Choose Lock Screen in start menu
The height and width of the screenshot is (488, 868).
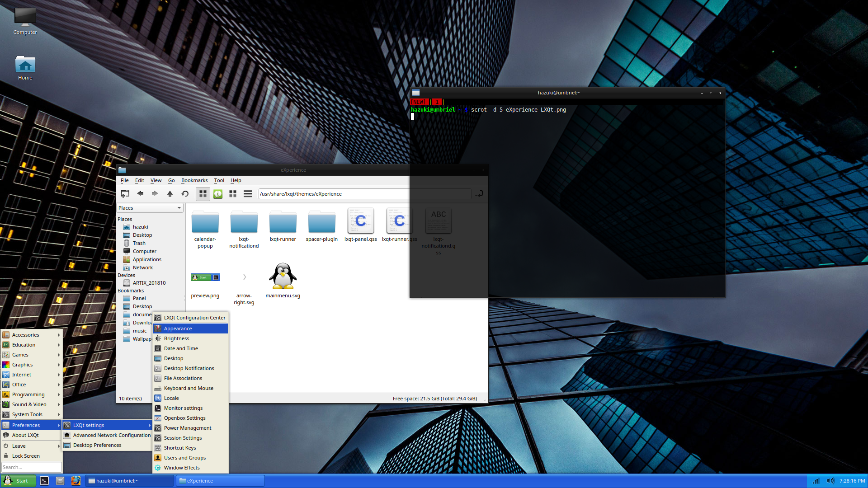31,456
